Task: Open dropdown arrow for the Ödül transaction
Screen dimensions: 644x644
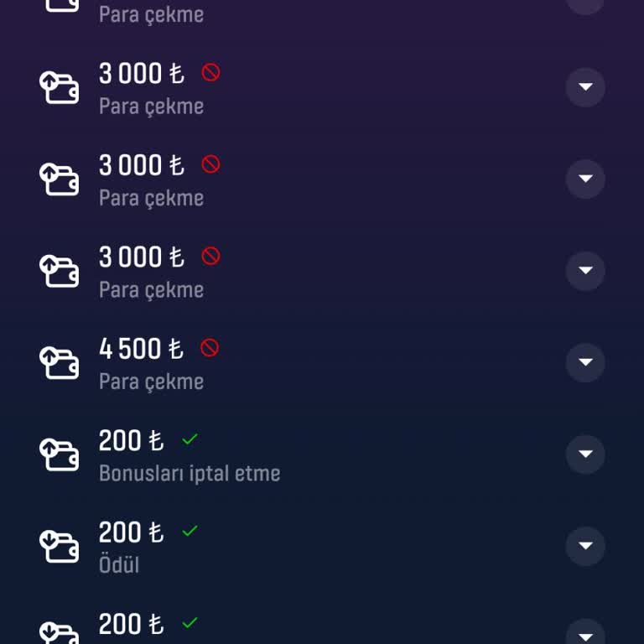Action: click(585, 546)
